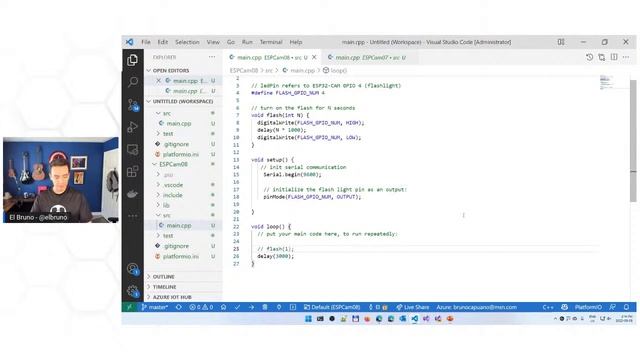Click the feedback icon in status bar
The width and height of the screenshot is (640, 360).
pos(613,307)
